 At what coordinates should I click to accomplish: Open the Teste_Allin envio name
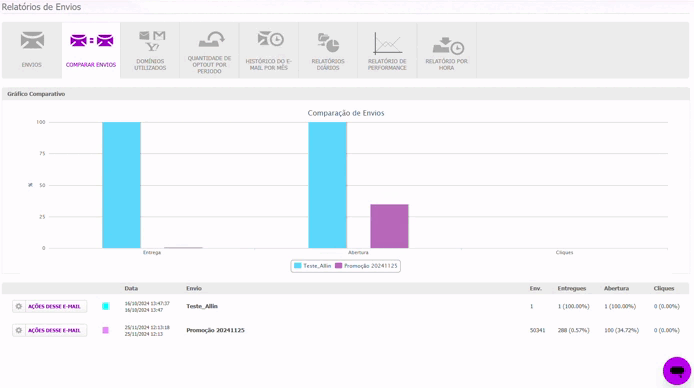coord(202,306)
